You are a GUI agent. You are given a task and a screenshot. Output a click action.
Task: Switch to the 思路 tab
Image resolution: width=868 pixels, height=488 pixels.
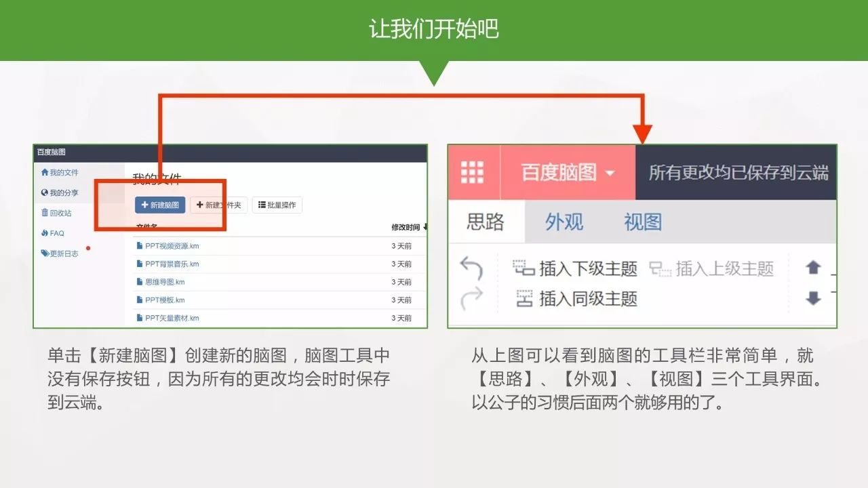pyautogui.click(x=486, y=222)
